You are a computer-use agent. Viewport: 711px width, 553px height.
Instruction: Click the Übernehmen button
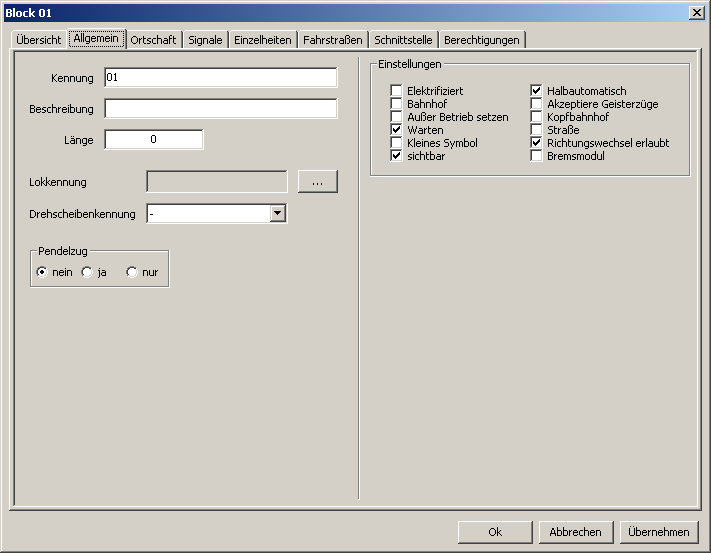pos(658,532)
